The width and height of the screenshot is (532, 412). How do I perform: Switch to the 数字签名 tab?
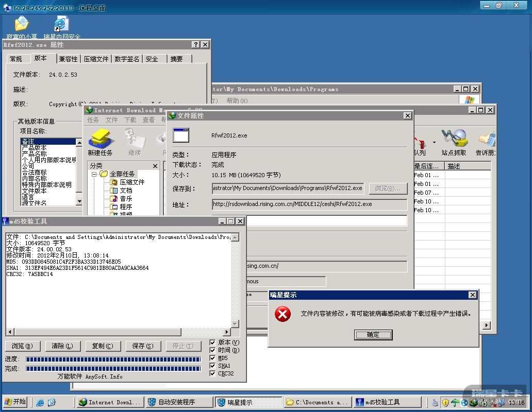pos(127,59)
